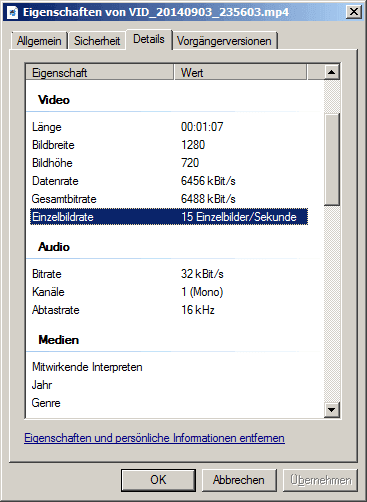The image size is (367, 502).
Task: Click the vertical scrollbar thumb
Action: click(332, 159)
